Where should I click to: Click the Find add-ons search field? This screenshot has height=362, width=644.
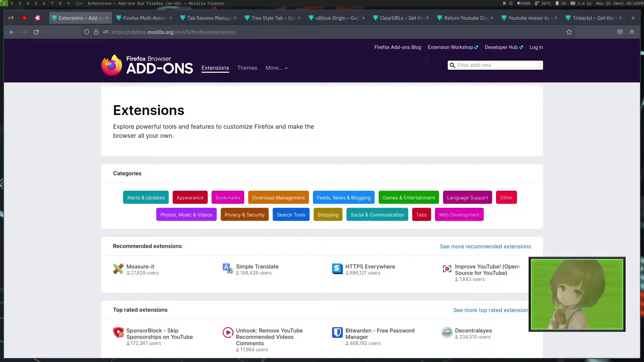click(x=495, y=65)
